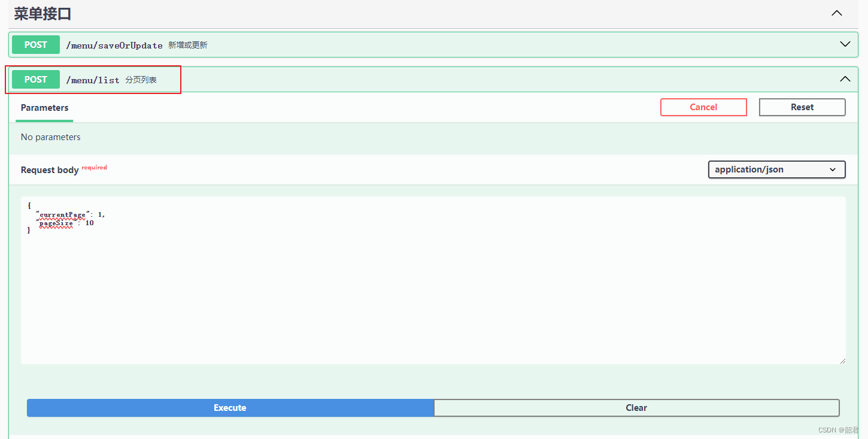This screenshot has width=868, height=439.
Task: Click the Reset button
Action: pyautogui.click(x=802, y=107)
